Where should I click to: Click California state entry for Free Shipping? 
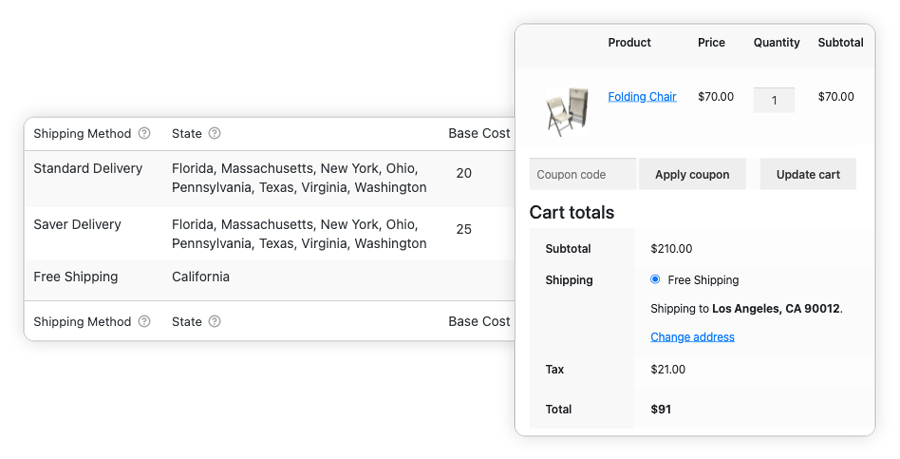tap(201, 277)
